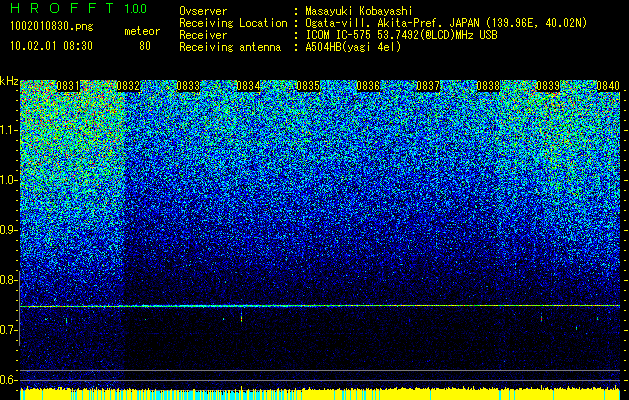The image size is (629, 400).
Task: Select the file name 1002010830.png
Action: click(x=52, y=27)
